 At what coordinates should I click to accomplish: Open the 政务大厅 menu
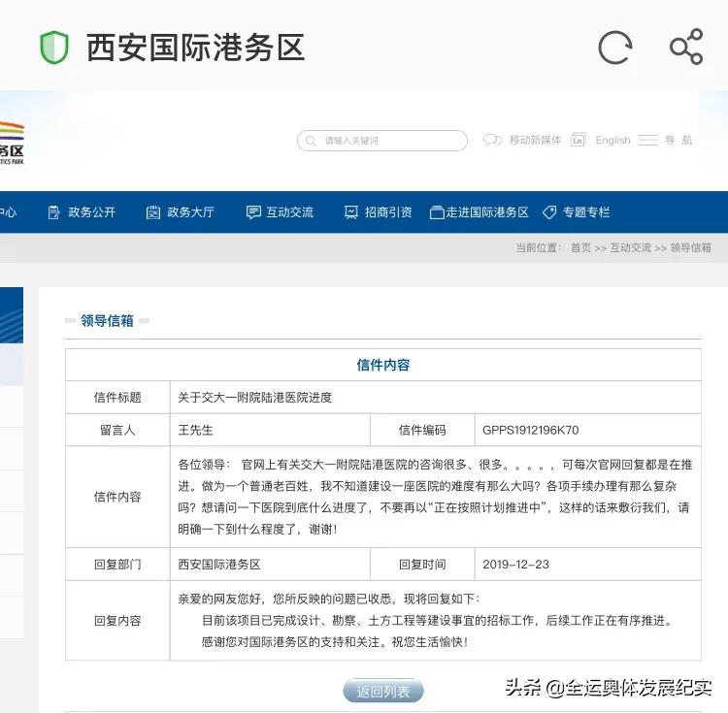click(190, 212)
